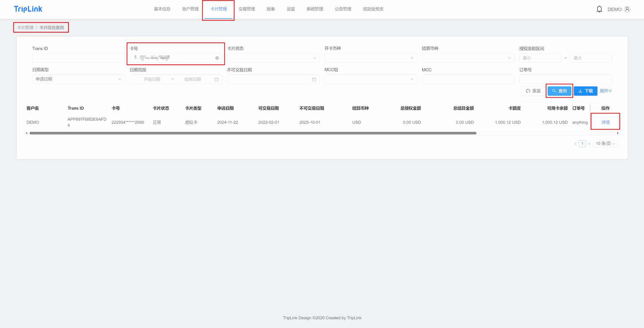
Task: Click the 下载 download button
Action: (585, 91)
